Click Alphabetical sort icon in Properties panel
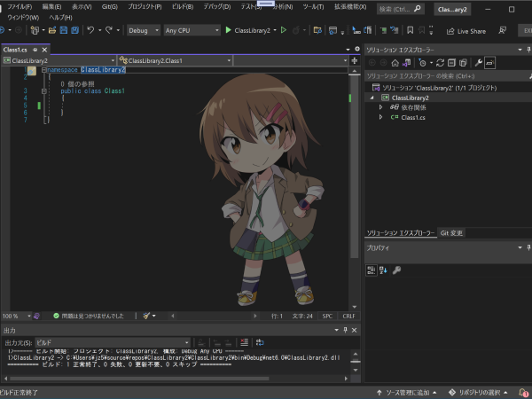532x399 pixels. coord(383,270)
